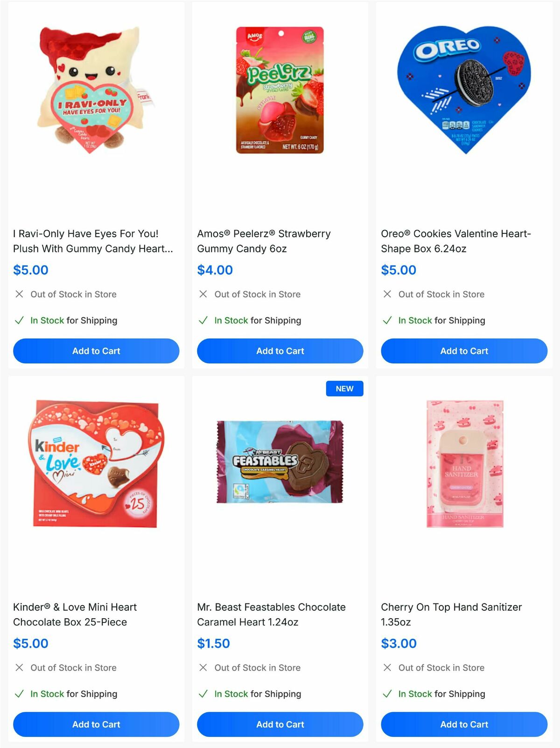Click the NEW badge on the Feastables product

(x=344, y=388)
